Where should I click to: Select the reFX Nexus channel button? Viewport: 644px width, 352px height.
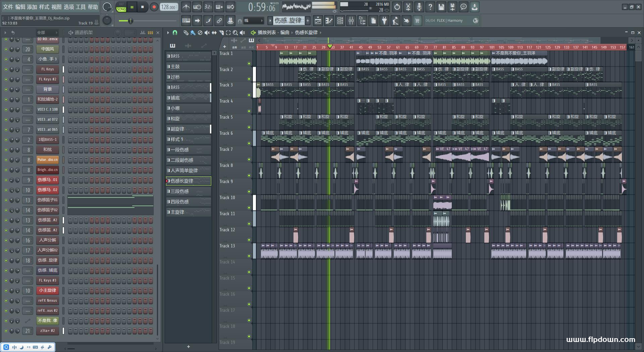coord(47,301)
